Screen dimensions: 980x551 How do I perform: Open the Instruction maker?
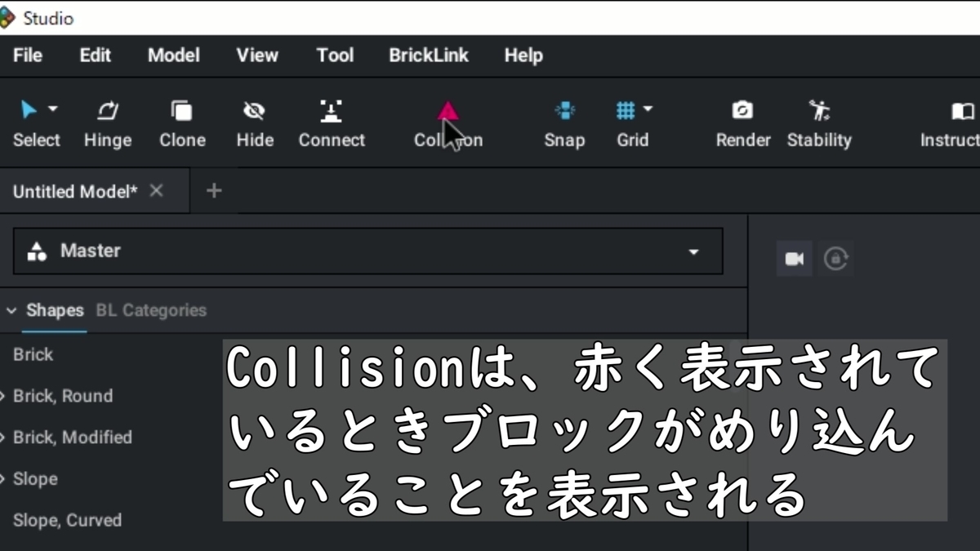click(x=951, y=124)
